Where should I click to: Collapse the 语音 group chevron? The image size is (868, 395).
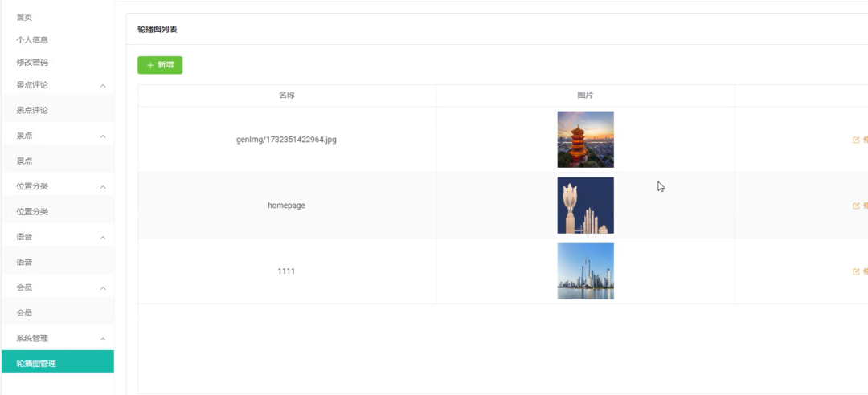(103, 238)
